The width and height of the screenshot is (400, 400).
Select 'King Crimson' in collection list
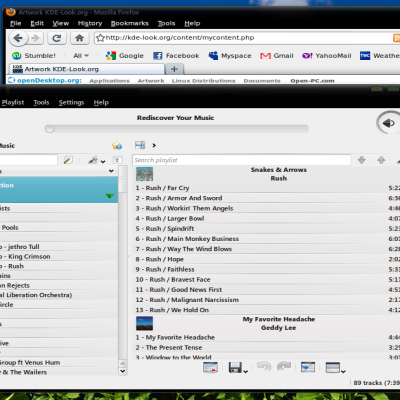tap(59, 257)
